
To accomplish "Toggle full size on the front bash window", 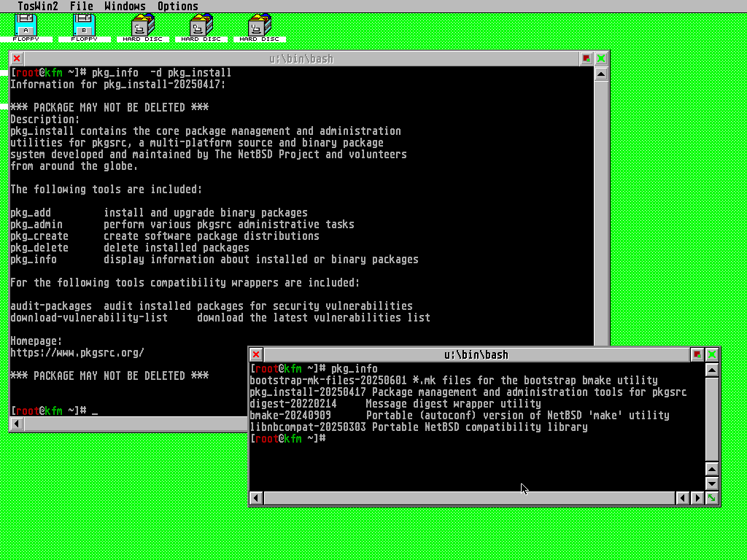I will pos(712,354).
